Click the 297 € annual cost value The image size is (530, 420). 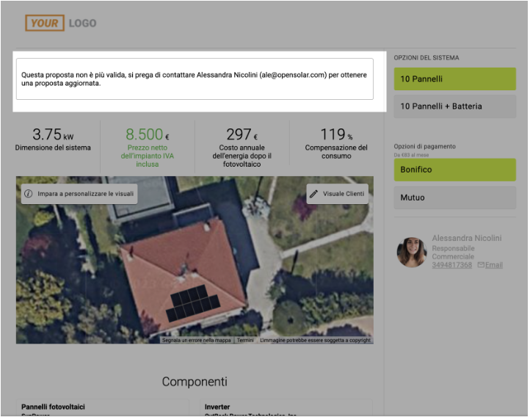click(x=242, y=134)
